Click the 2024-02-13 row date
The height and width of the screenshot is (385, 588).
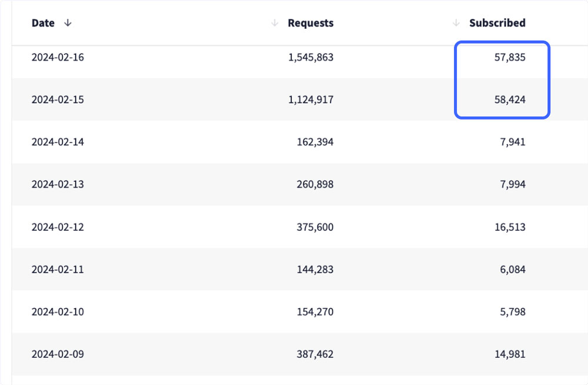click(58, 184)
